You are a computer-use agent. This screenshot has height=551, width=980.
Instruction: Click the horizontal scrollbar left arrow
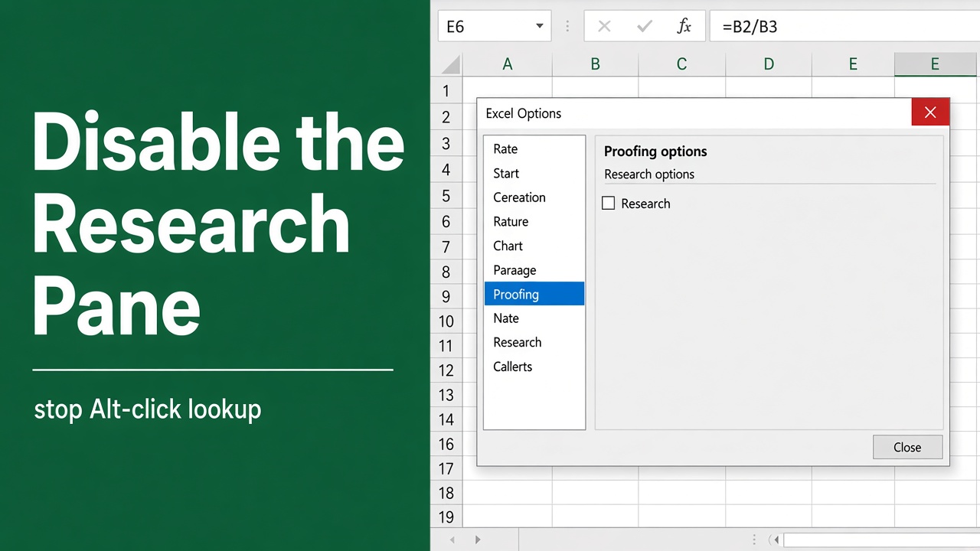pyautogui.click(x=774, y=540)
